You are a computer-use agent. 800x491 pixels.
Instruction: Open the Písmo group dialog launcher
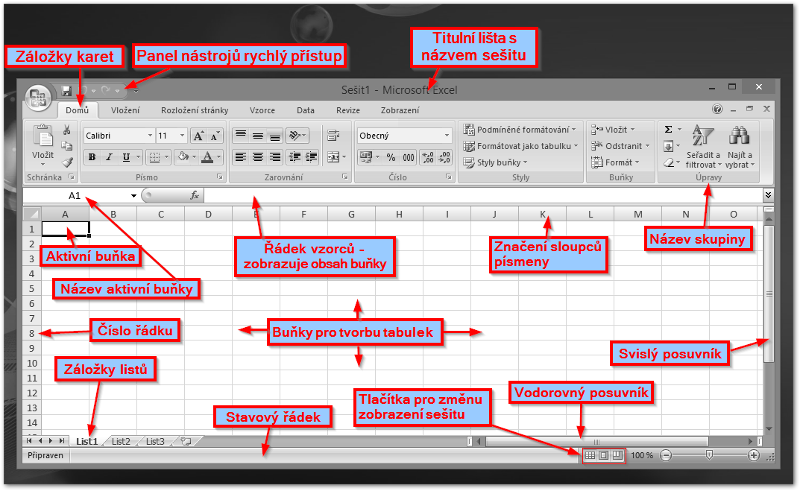220,177
